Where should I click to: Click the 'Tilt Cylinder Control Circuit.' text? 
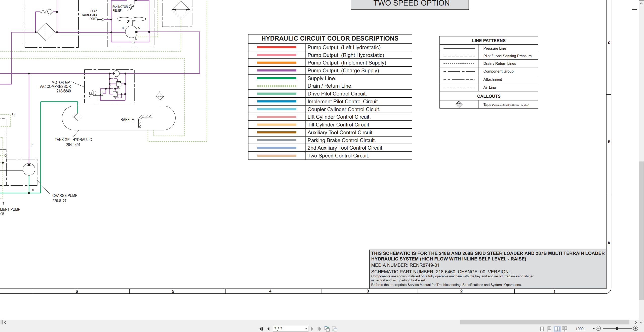click(x=339, y=125)
